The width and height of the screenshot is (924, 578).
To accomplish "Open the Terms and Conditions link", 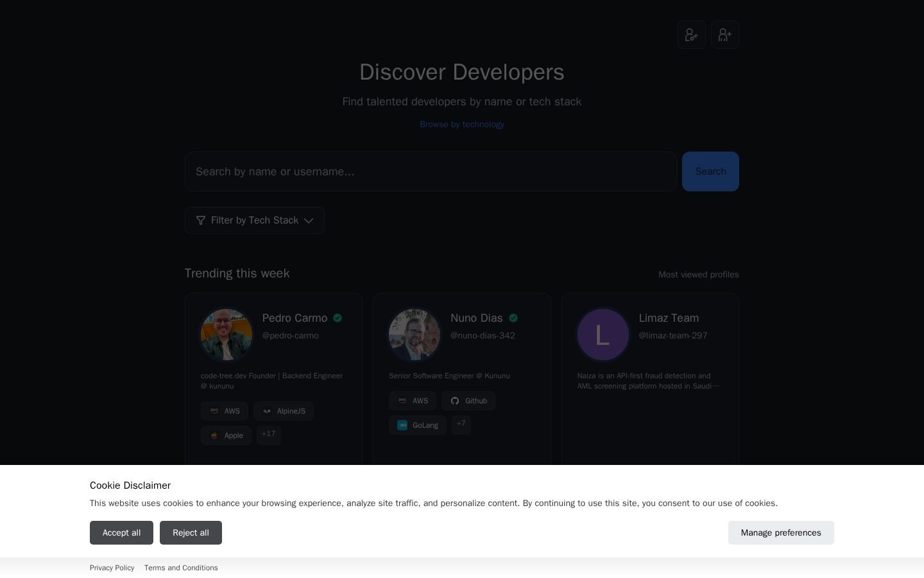I will point(181,568).
